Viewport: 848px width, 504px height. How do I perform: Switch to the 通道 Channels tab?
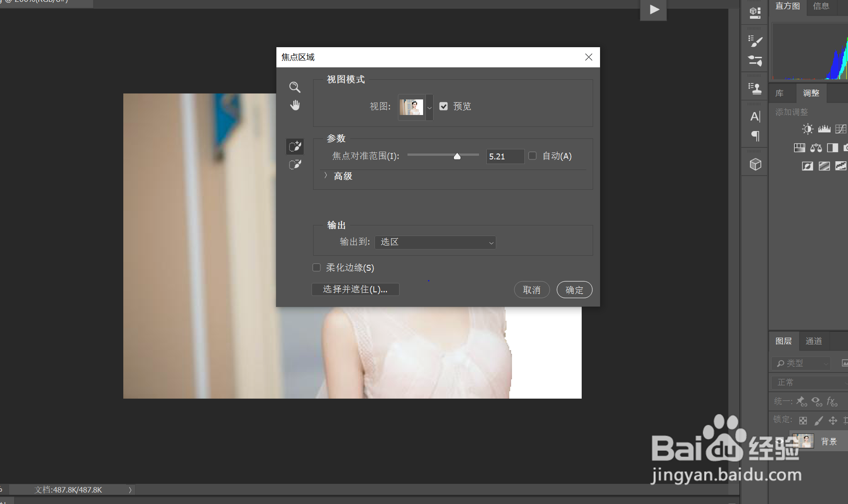(814, 341)
